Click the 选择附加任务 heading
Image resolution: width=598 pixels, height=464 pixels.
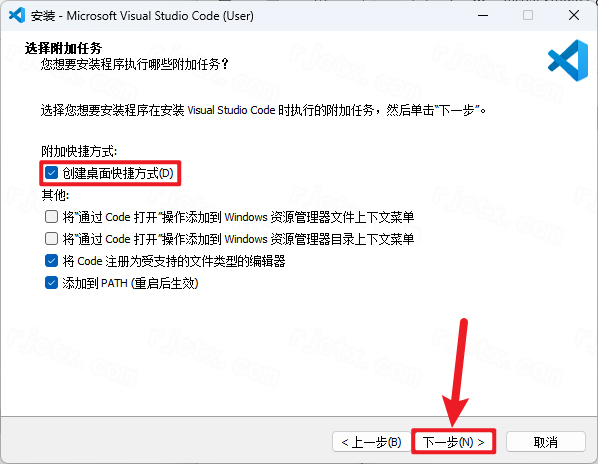coord(63,48)
